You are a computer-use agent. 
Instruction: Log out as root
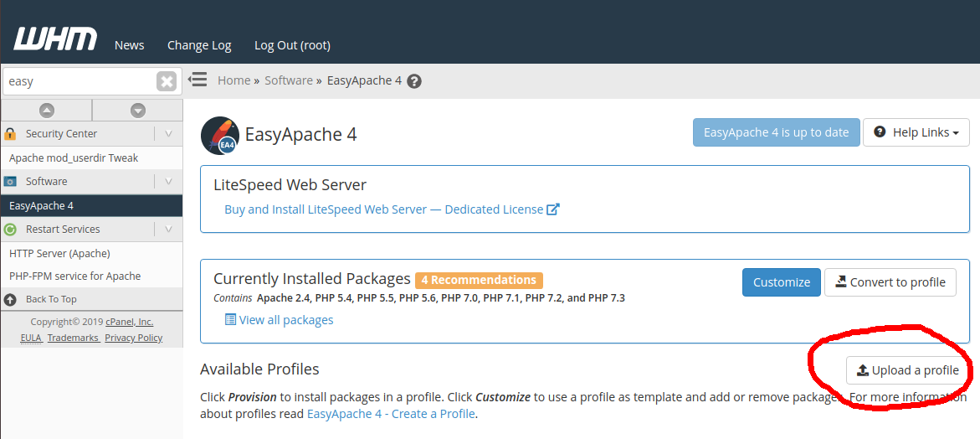(x=293, y=45)
